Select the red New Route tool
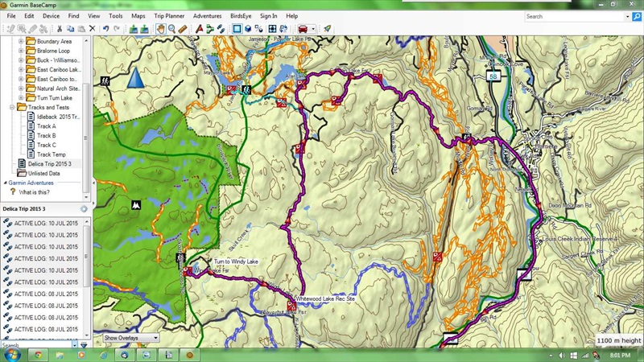 199,29
